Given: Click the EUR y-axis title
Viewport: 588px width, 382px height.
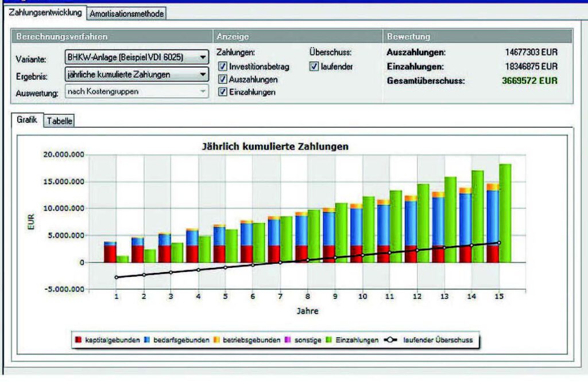Looking at the screenshot, I should pyautogui.click(x=31, y=222).
